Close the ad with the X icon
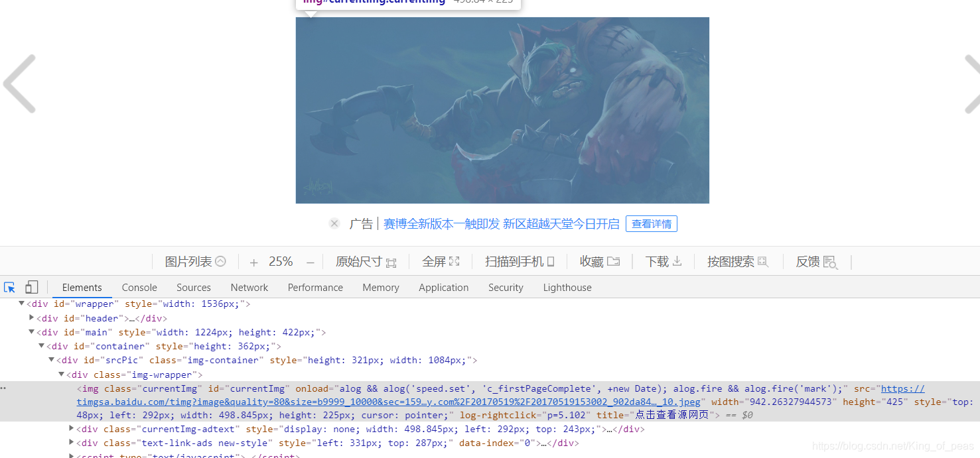This screenshot has height=458, width=980. pos(334,224)
